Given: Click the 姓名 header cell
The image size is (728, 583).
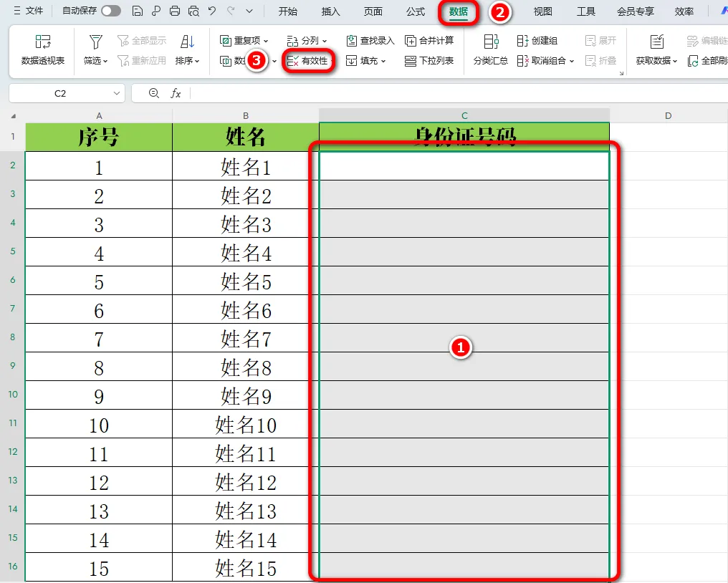Looking at the screenshot, I should point(246,137).
